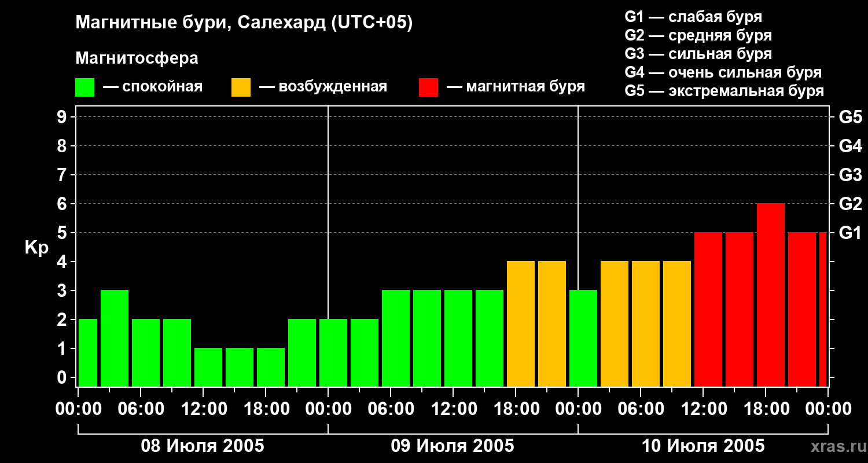
Task: Click 'G5 — экстремальная буря' legend line
Action: (724, 91)
